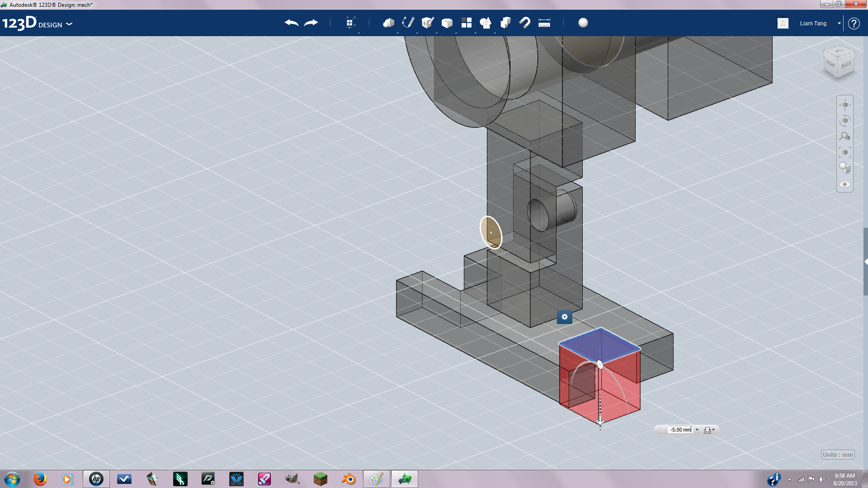Viewport: 868px width, 488px height.
Task: Open the Minecraft taskbar icon
Action: 321,479
